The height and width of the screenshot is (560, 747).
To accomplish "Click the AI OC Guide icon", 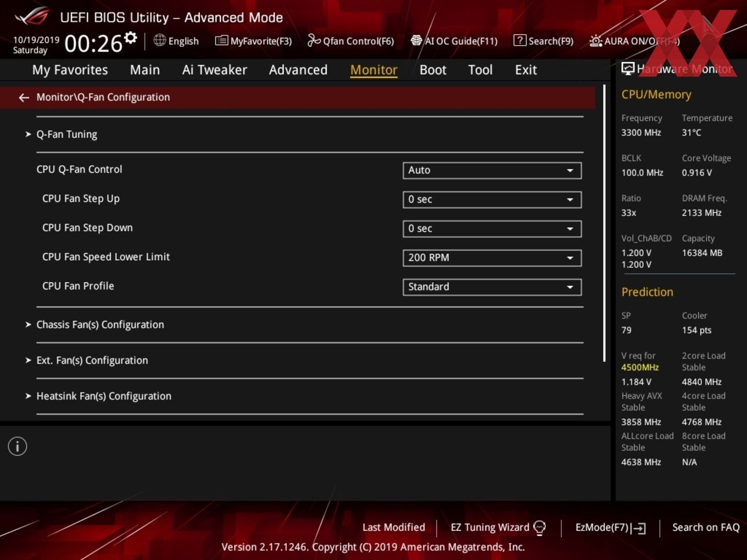I will pos(416,41).
